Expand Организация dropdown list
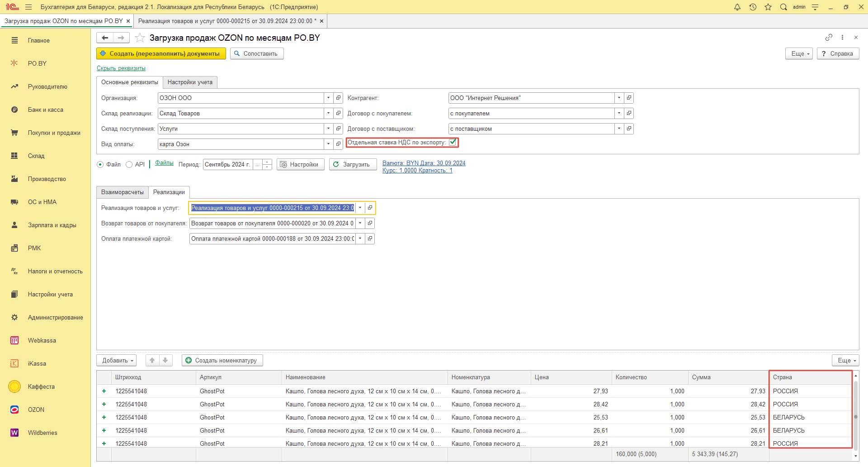The width and height of the screenshot is (868, 467). [x=329, y=98]
